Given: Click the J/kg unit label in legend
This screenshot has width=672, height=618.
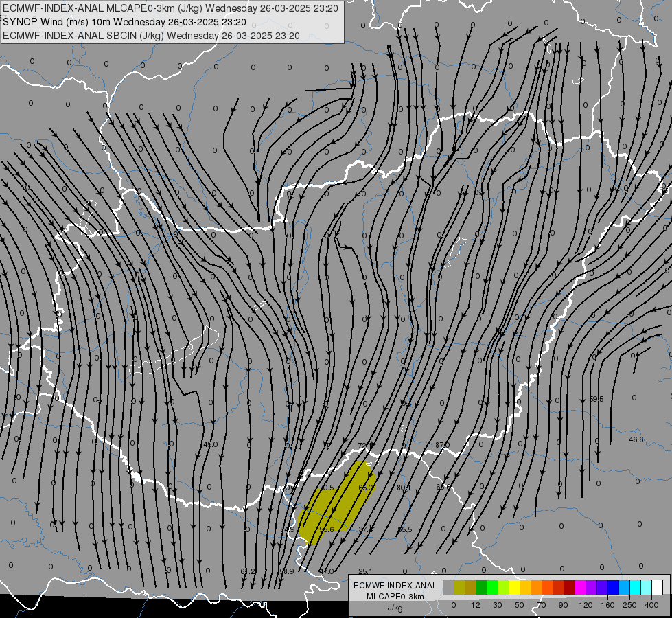Looking at the screenshot, I should 395,608.
